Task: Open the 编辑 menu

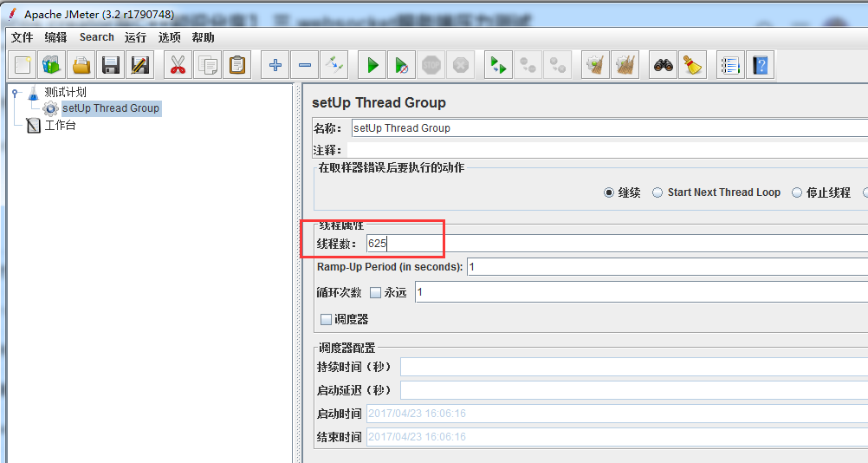Action: (x=56, y=37)
